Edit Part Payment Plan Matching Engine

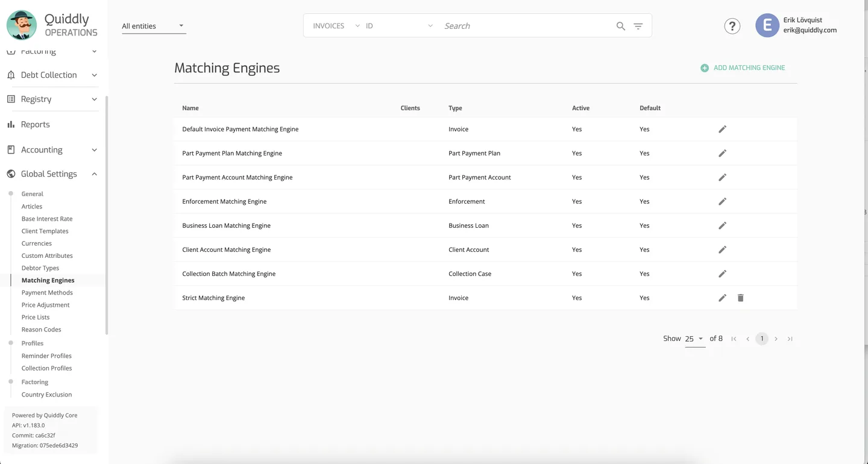pyautogui.click(x=722, y=153)
